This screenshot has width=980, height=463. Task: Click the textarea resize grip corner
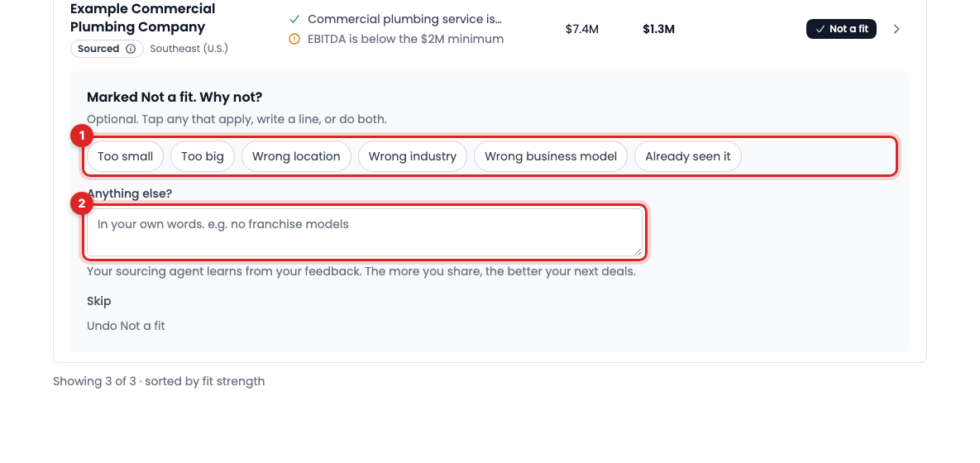(x=638, y=251)
